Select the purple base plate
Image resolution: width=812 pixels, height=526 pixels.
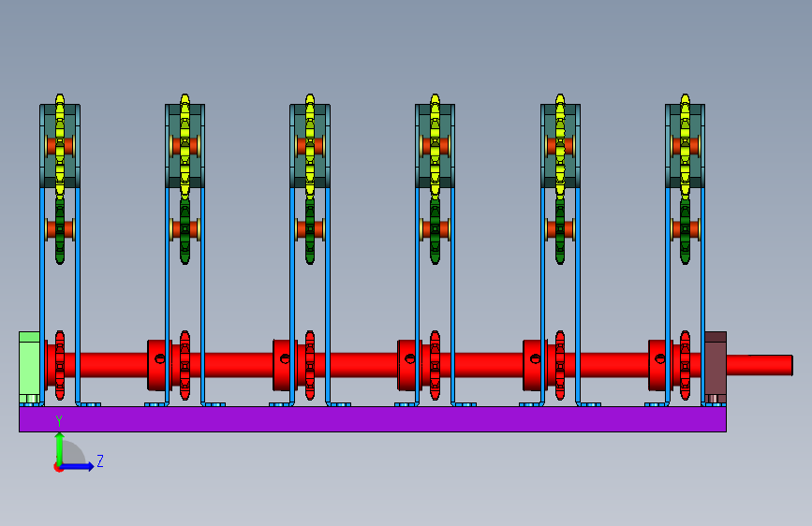point(373,418)
